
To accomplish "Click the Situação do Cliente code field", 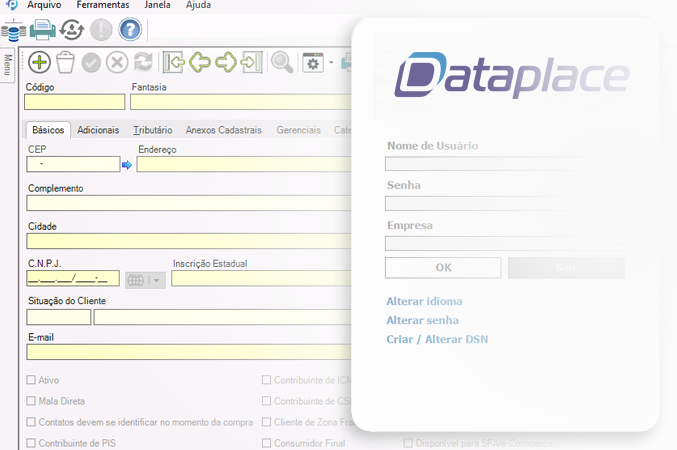I will click(x=59, y=317).
